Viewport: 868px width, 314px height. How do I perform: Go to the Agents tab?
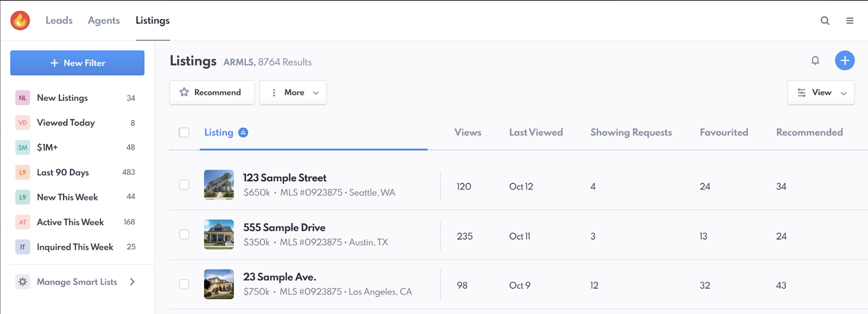[104, 20]
